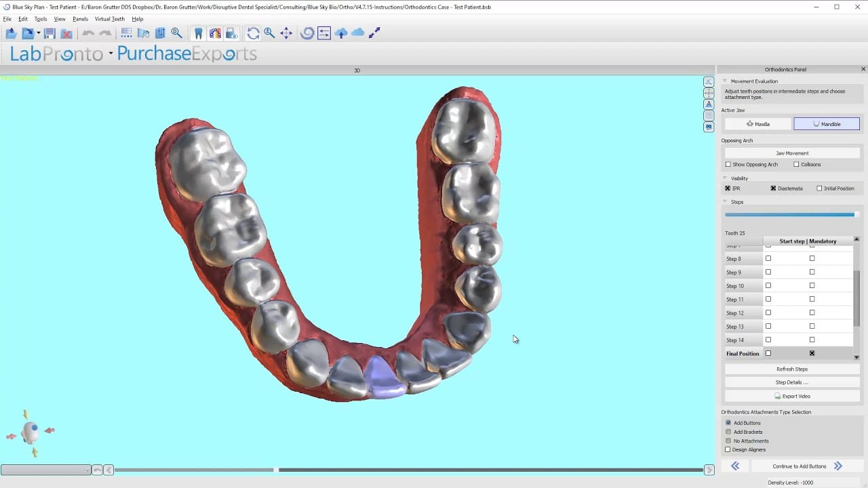Open the File menu
This screenshot has height=488, width=868.
7,19
